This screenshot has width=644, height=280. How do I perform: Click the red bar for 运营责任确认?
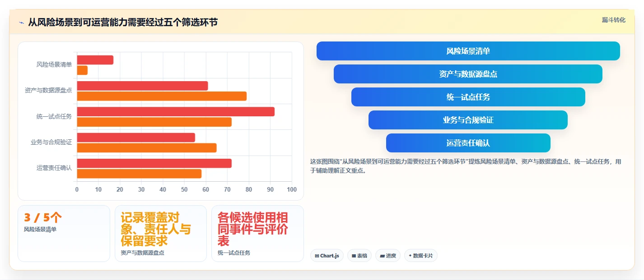tap(154, 163)
